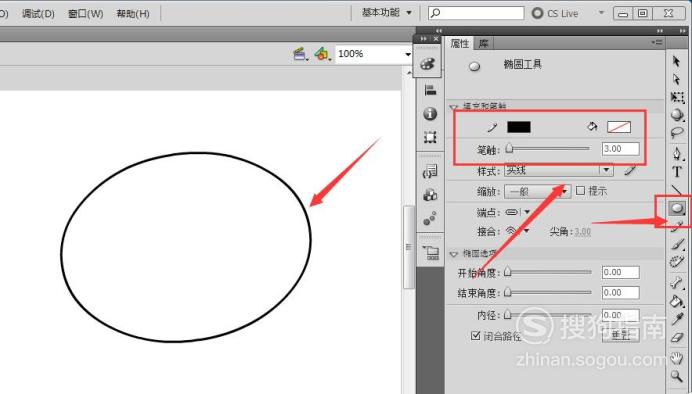The width and height of the screenshot is (692, 394).
Task: Select the Line tool
Action: pyautogui.click(x=677, y=190)
